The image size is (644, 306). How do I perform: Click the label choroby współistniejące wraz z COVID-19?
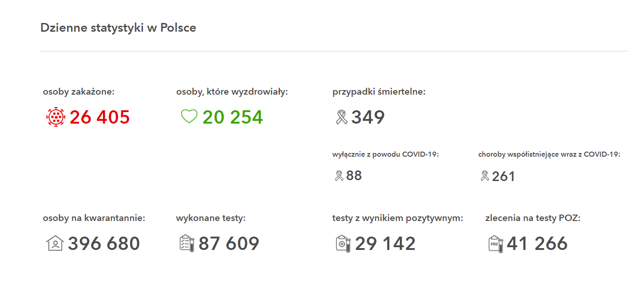[x=549, y=154]
